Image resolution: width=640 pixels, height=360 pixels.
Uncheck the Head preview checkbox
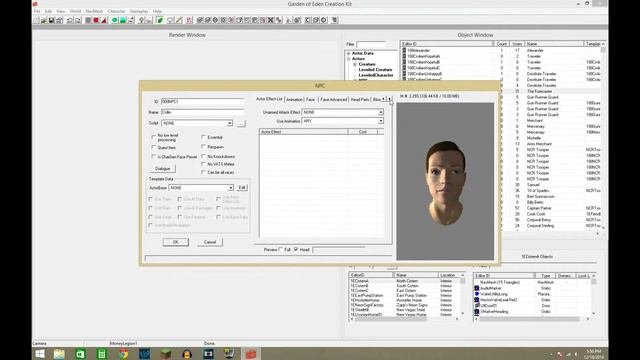pos(296,249)
